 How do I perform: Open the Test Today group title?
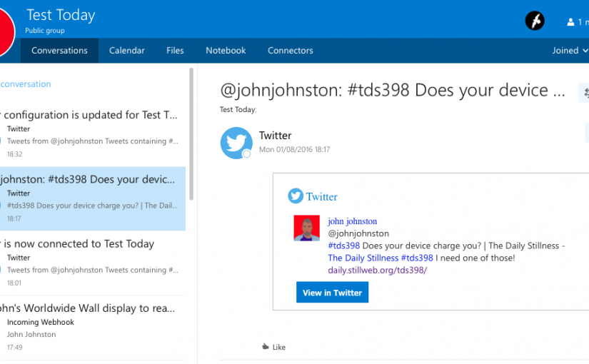tap(61, 15)
